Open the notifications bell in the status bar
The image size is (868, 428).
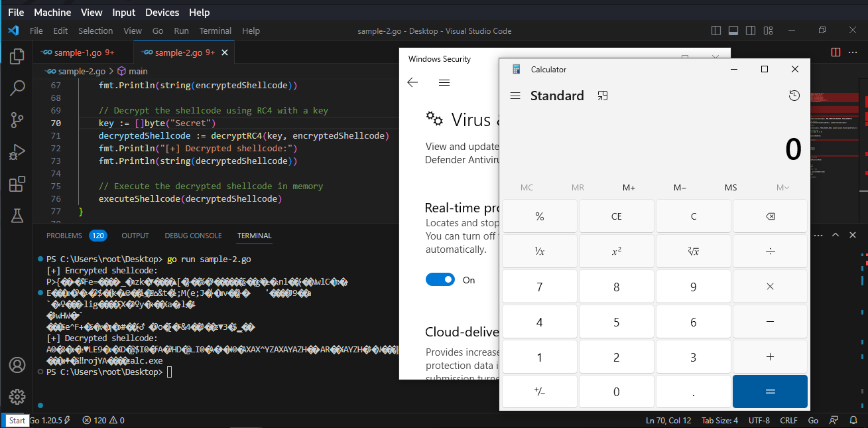pyautogui.click(x=853, y=420)
